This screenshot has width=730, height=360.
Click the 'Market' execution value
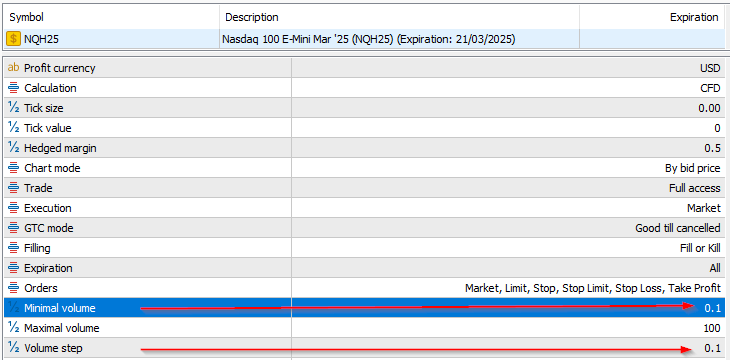(704, 208)
